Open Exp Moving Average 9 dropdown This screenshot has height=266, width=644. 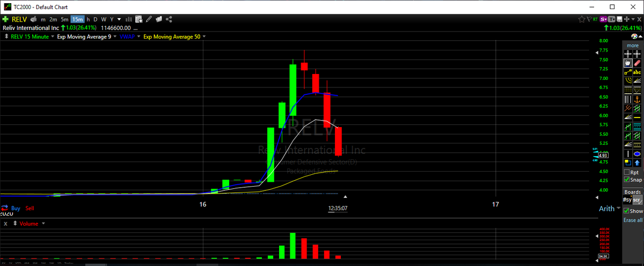tap(115, 36)
